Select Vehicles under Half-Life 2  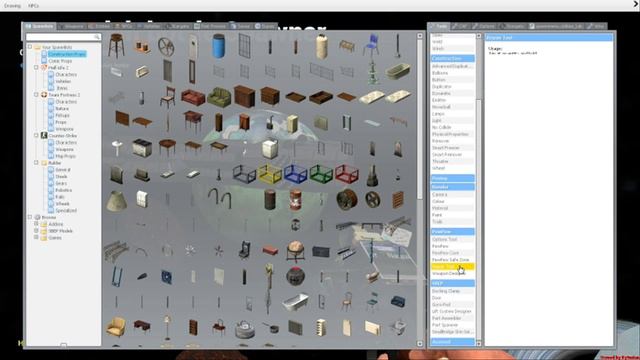point(63,81)
